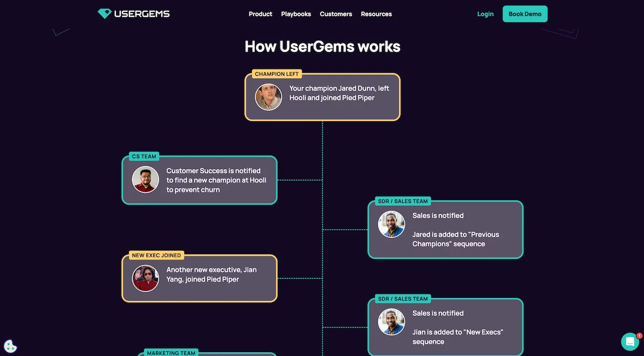Viewport: 644px width, 356px height.
Task: Click avatar in the Previous Champions sales card
Action: tap(392, 224)
